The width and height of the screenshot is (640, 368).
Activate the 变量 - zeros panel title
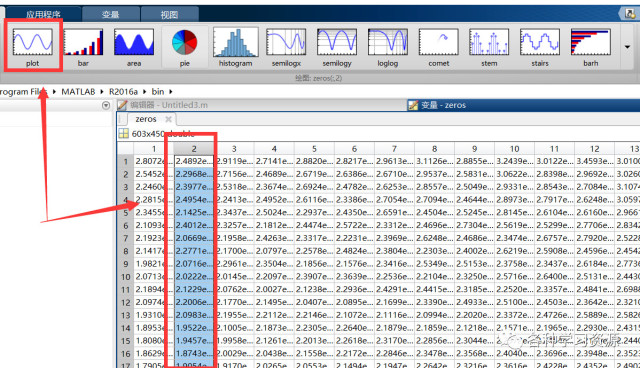pyautogui.click(x=523, y=105)
